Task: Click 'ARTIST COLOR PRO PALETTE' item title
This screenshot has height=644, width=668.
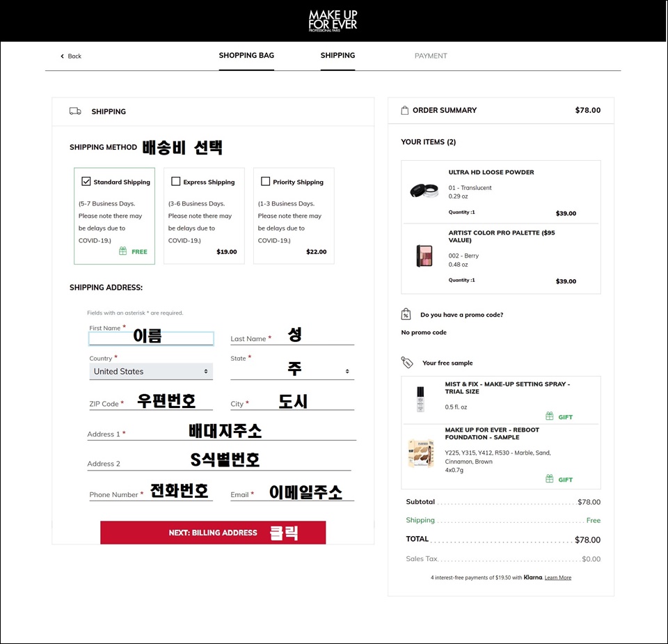Action: pos(502,236)
